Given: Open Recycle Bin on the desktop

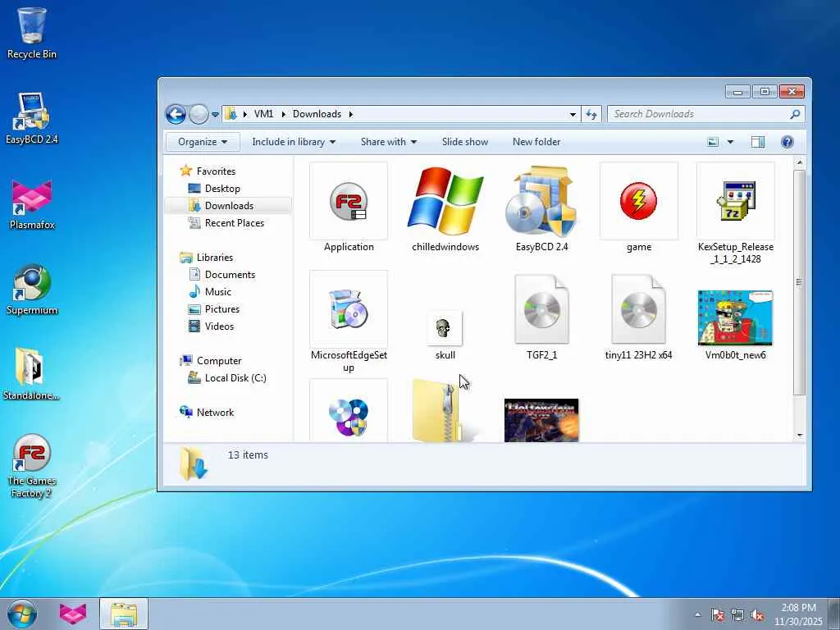Looking at the screenshot, I should click(x=32, y=32).
